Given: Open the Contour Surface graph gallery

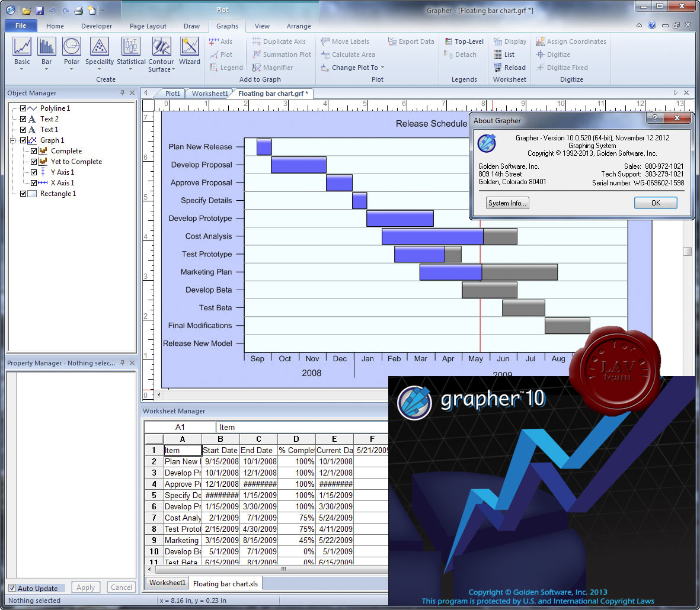Looking at the screenshot, I should [x=161, y=54].
